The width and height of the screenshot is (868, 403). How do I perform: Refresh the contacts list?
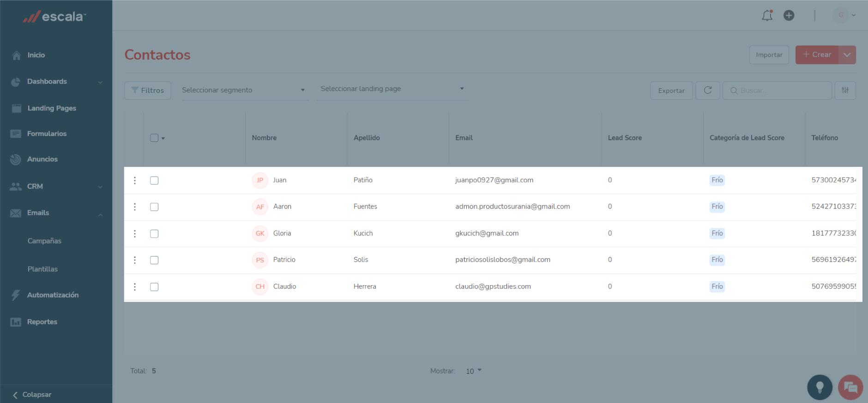pos(708,91)
